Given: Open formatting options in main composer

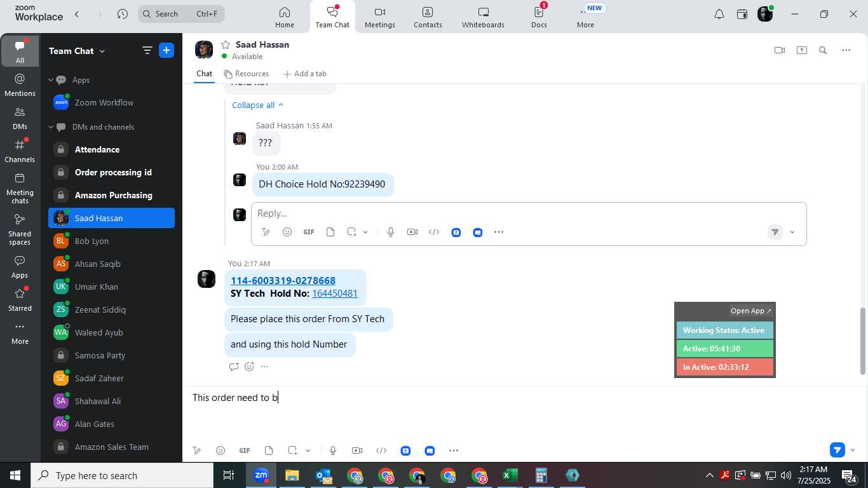Looking at the screenshot, I should pyautogui.click(x=197, y=451).
